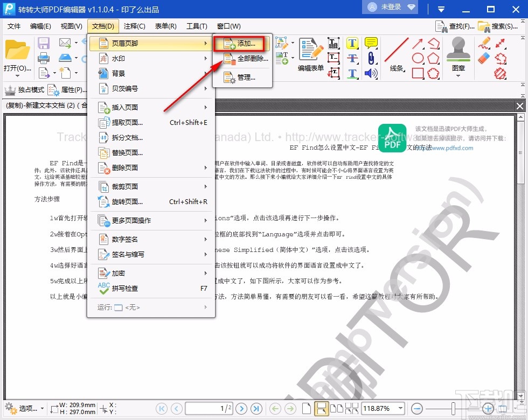Select 提取页面 menu entry
Screen dimensions: 528x420
[x=151, y=123]
